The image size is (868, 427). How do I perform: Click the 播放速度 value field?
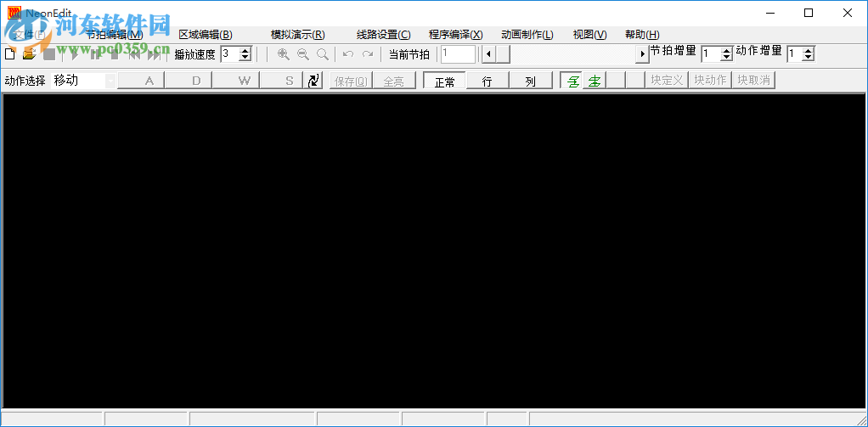click(229, 54)
